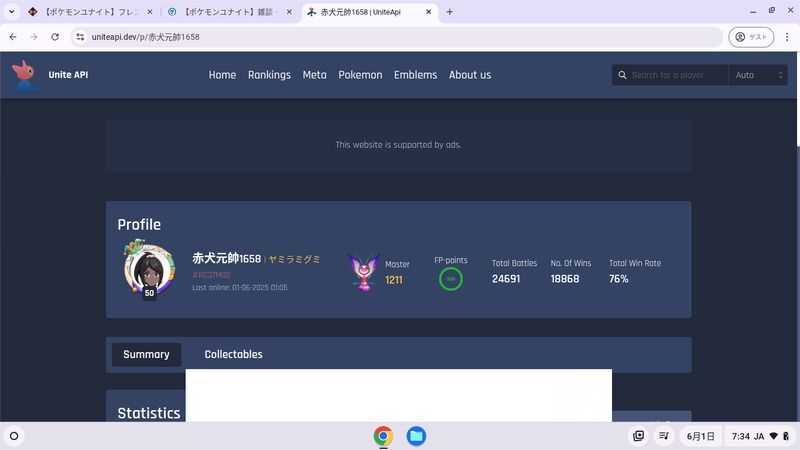Click the browser Forward arrow

tap(34, 37)
